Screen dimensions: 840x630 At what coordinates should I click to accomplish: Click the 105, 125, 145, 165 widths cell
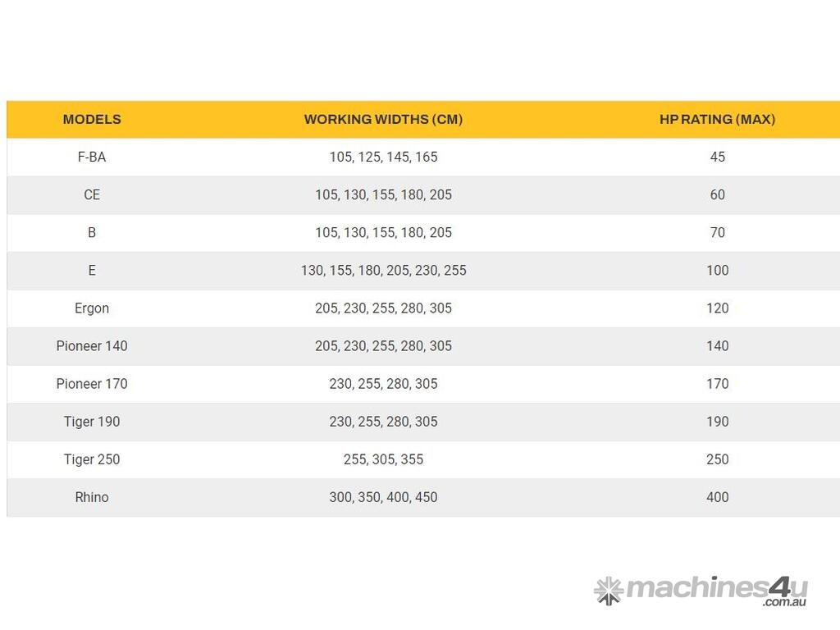tap(383, 157)
